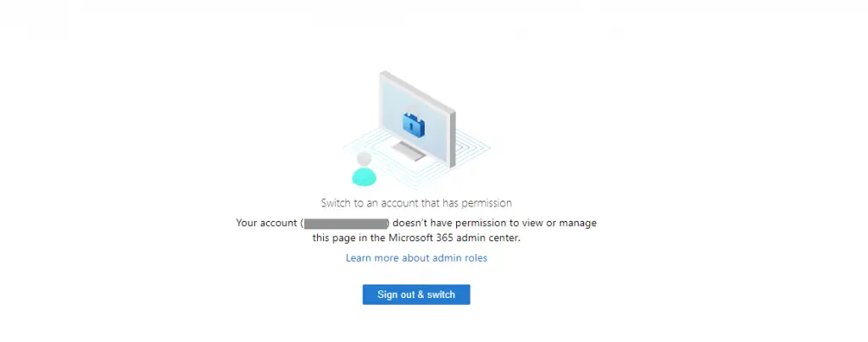This screenshot has height=342, width=868.
Task: Click the word switch on the blue button
Action: [x=441, y=295]
